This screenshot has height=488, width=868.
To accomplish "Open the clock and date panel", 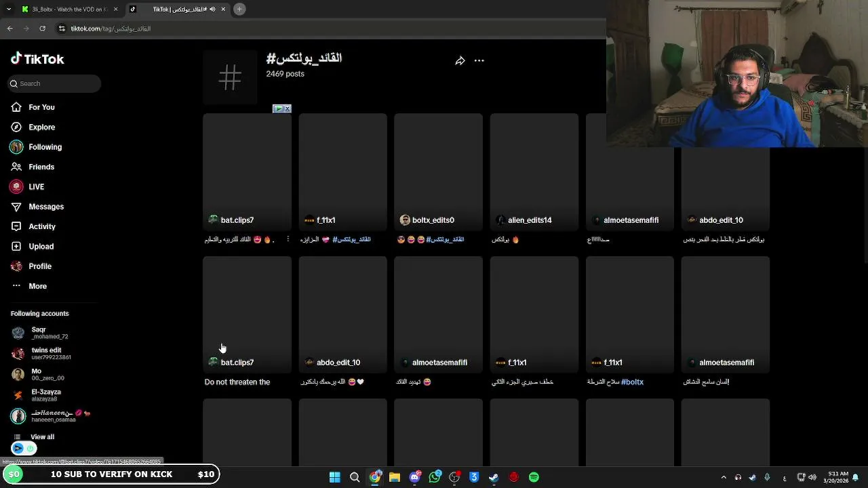I will (x=837, y=477).
